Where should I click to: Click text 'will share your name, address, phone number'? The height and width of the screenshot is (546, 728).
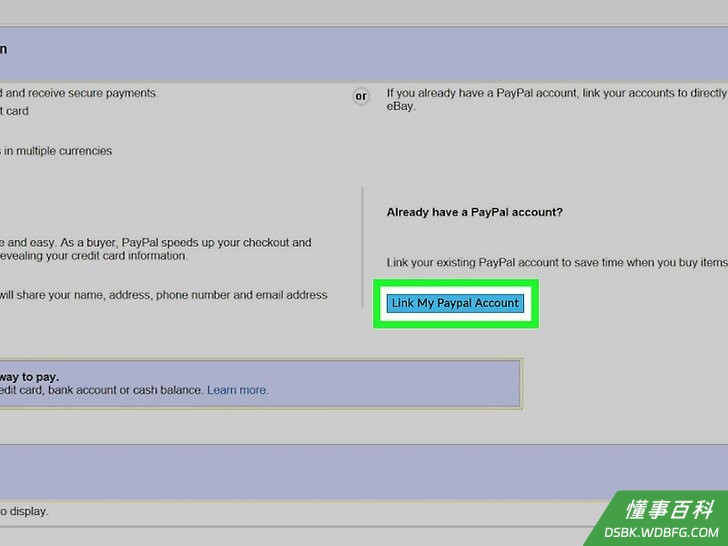pyautogui.click(x=115, y=295)
